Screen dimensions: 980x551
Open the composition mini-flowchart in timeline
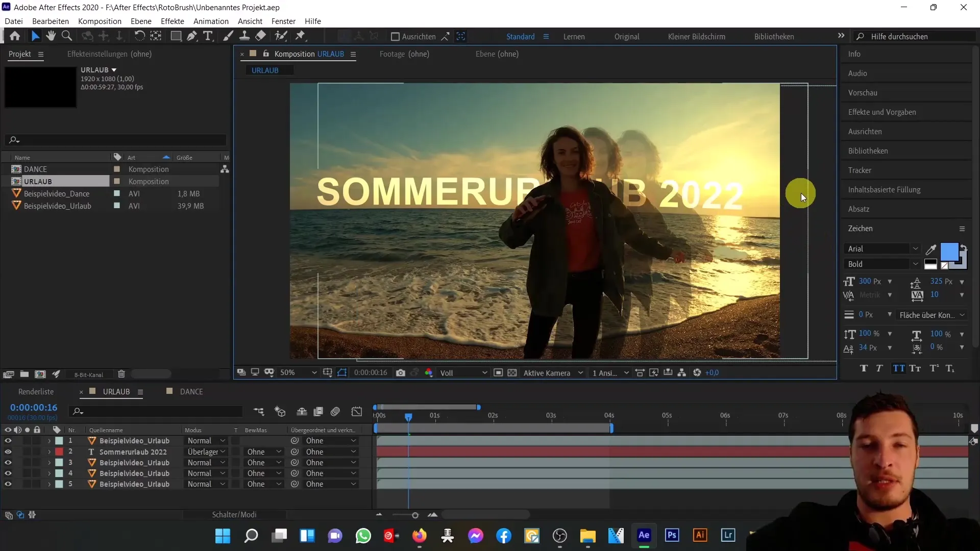click(x=259, y=412)
